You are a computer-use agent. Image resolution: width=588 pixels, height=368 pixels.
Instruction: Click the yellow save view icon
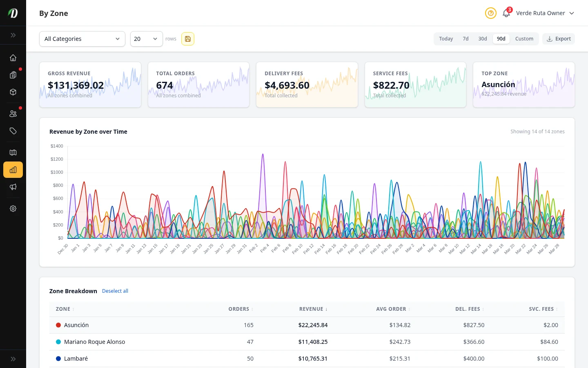[188, 39]
